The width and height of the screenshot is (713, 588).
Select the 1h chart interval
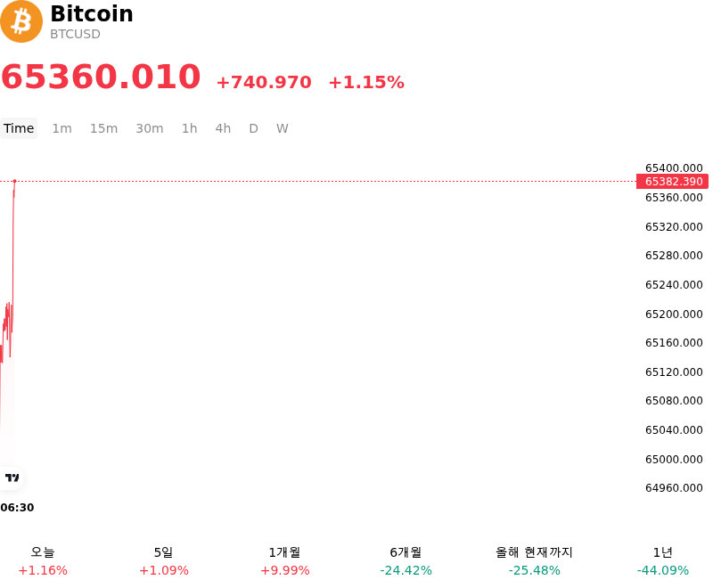(190, 128)
